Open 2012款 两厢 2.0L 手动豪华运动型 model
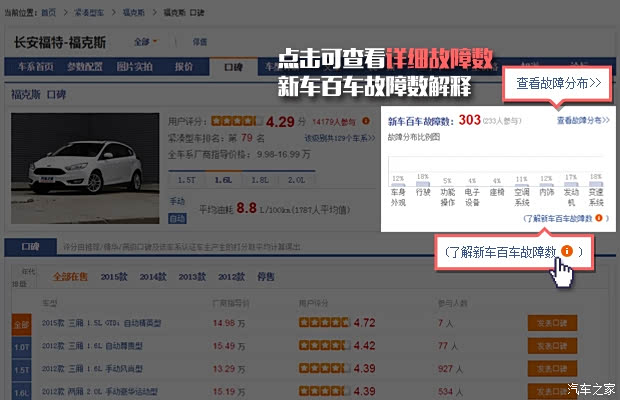The height and width of the screenshot is (400, 620). point(100,392)
